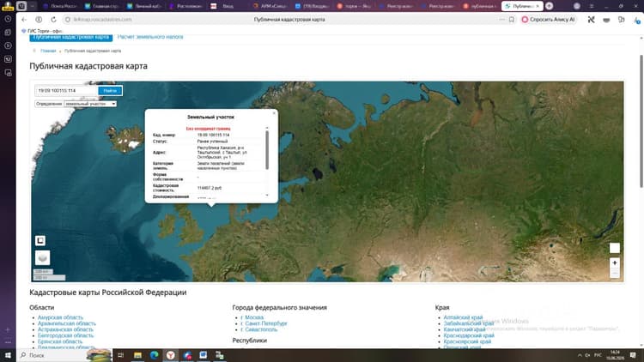Open the play icon in left sidebar

(x=8, y=45)
